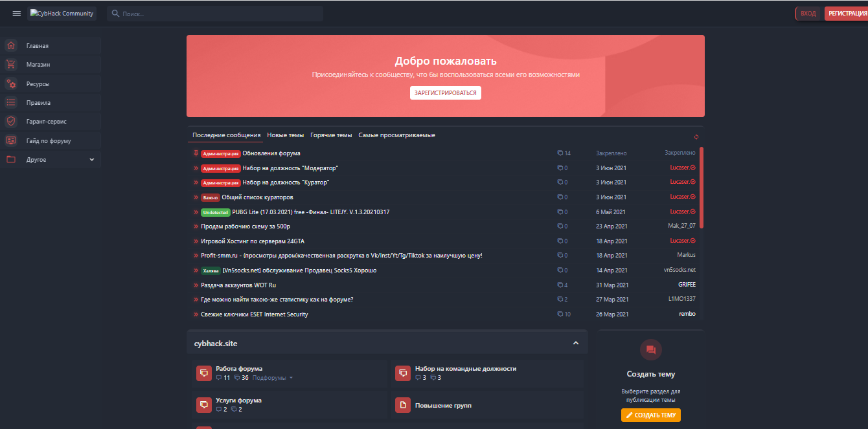Click the red scrollbar in posts list
The image size is (868, 429).
click(x=702, y=188)
